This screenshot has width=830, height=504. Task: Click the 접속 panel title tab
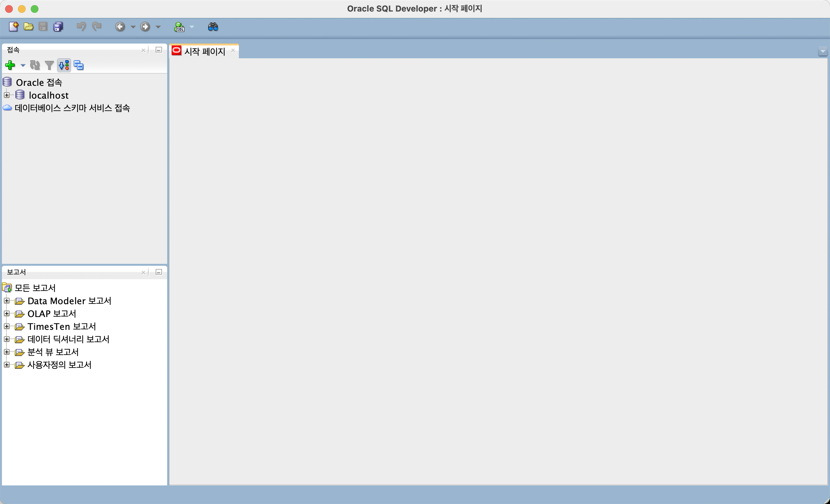tap(13, 50)
